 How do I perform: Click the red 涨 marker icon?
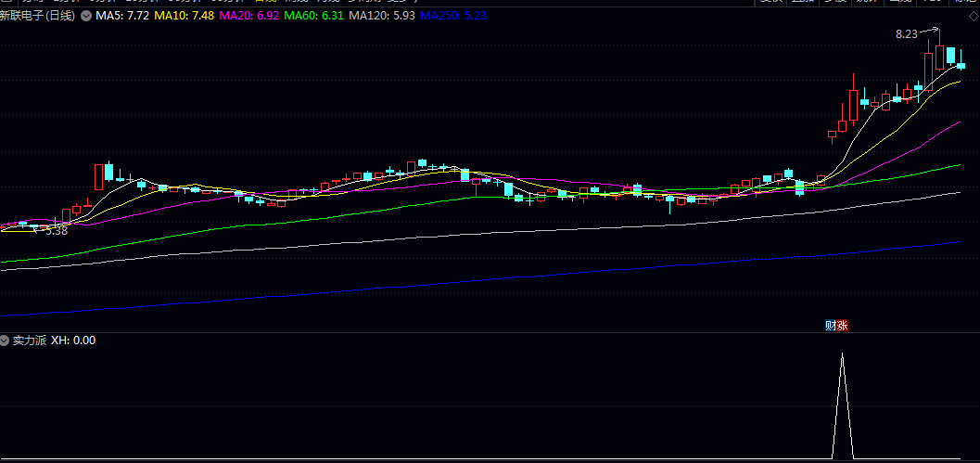coord(842,326)
